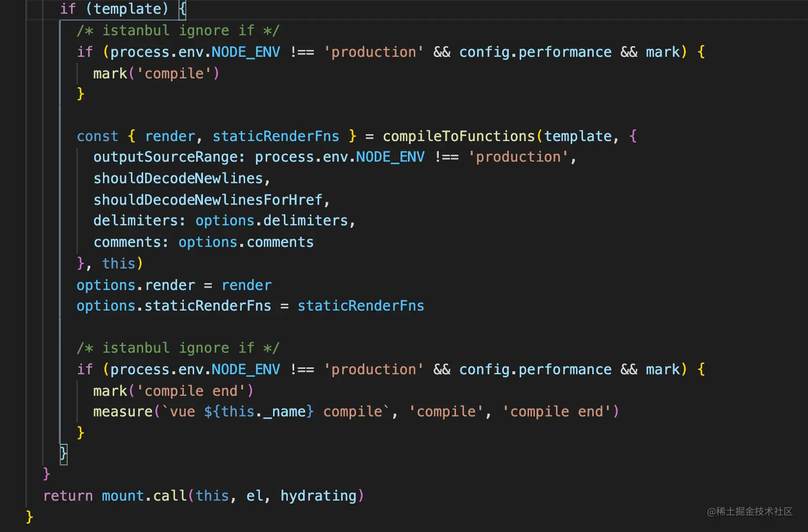808x532 pixels.
Task: Click template argument of compileToFunctions
Action: tap(578, 136)
